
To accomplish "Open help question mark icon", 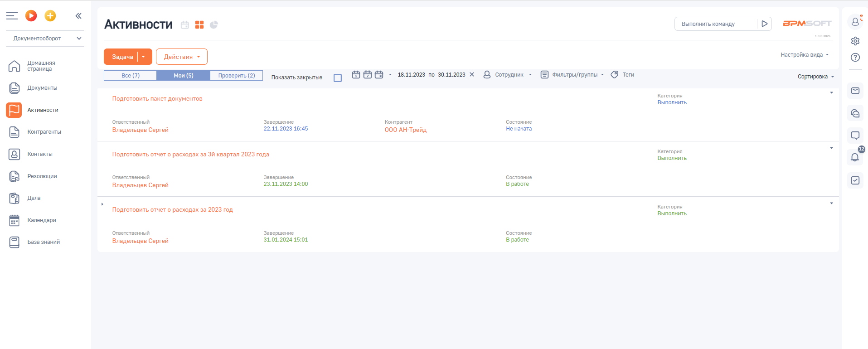I will pyautogui.click(x=855, y=58).
